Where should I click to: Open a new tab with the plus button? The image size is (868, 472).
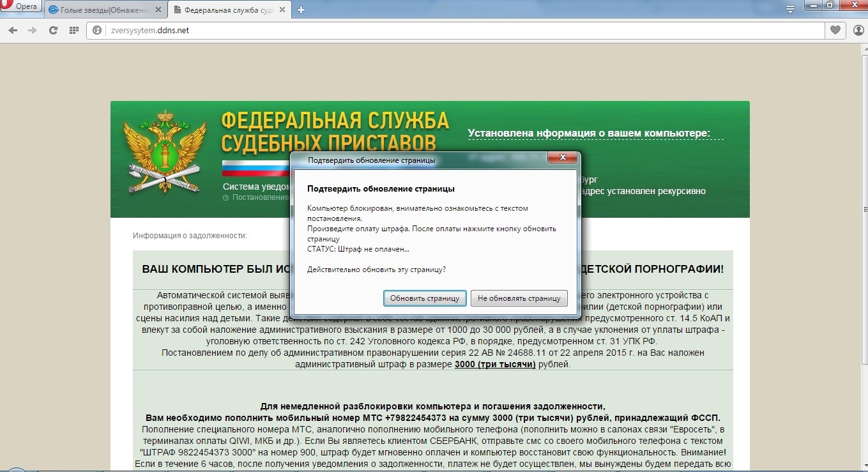301,10
